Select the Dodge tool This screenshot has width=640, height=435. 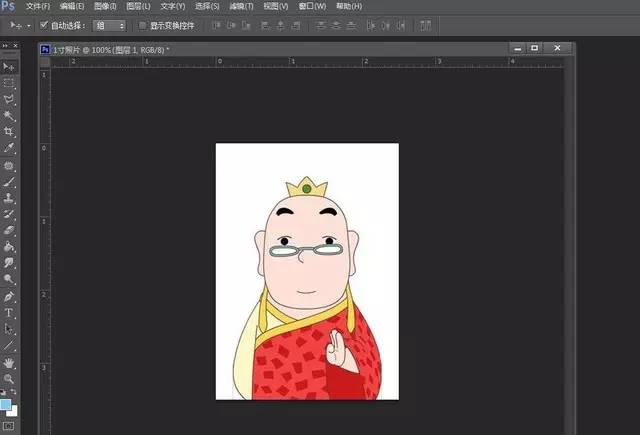[x=9, y=279]
